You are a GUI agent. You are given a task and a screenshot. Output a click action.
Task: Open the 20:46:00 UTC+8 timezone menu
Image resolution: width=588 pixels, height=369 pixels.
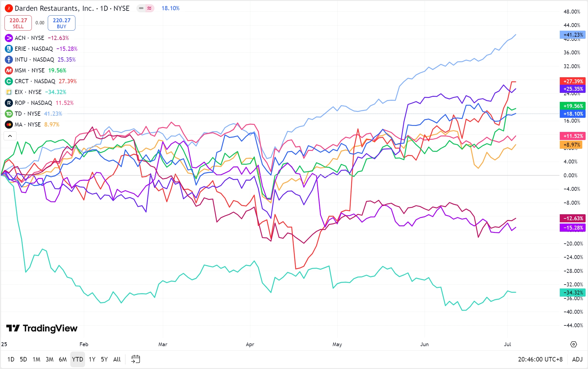(x=540, y=359)
